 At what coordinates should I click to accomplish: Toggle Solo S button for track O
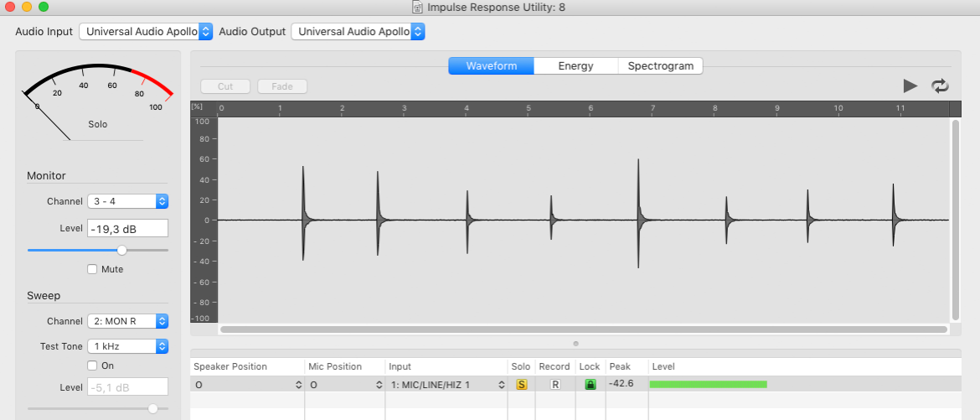(521, 384)
